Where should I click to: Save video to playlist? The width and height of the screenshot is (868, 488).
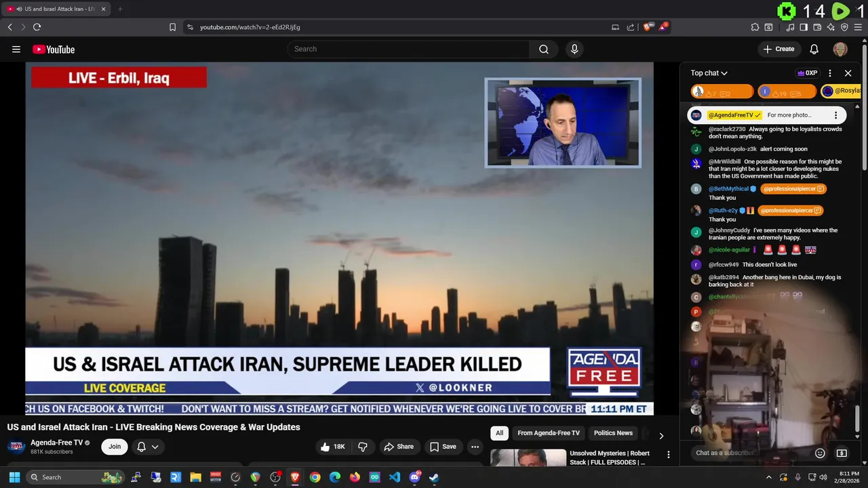coord(443,447)
